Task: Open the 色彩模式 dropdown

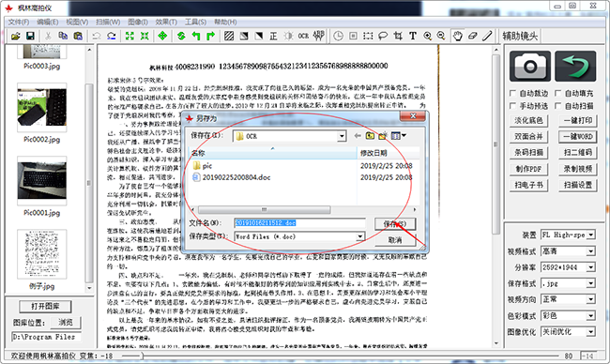Action: click(591, 316)
